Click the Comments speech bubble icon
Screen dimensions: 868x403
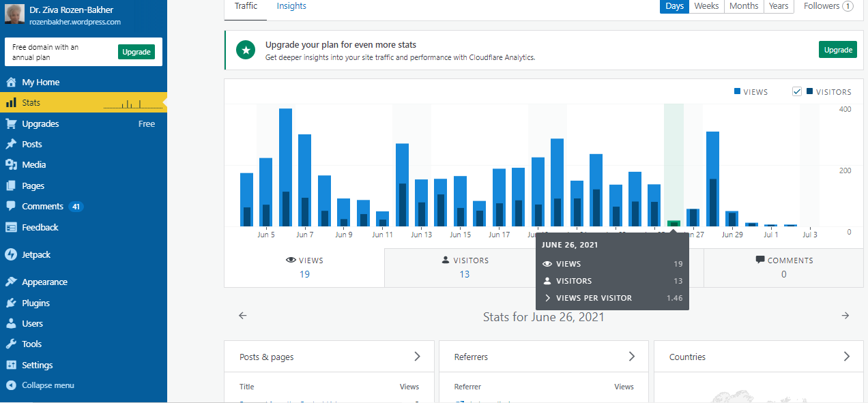pyautogui.click(x=11, y=206)
